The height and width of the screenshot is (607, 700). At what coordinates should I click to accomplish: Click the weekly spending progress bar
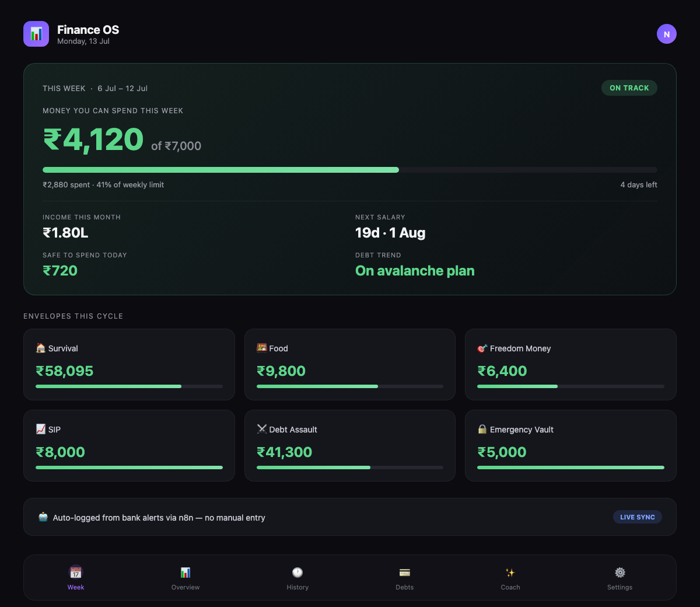pyautogui.click(x=350, y=170)
